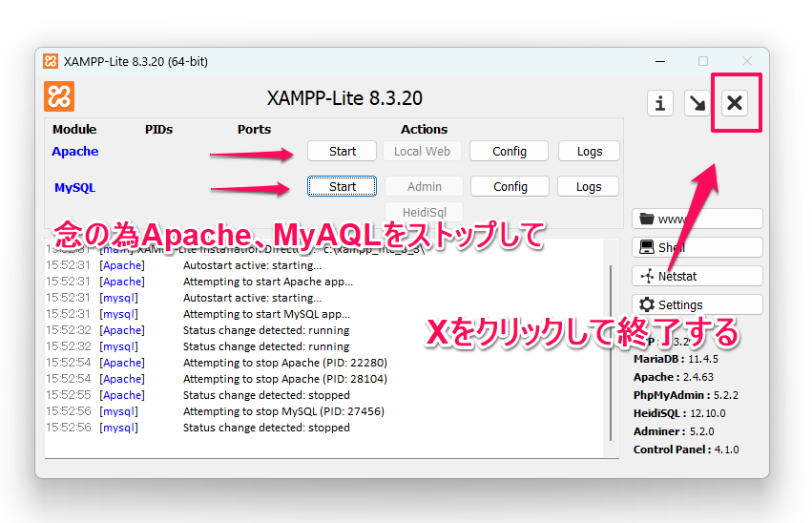The image size is (812, 523).
Task: Click the PIDs column header
Action: (159, 129)
